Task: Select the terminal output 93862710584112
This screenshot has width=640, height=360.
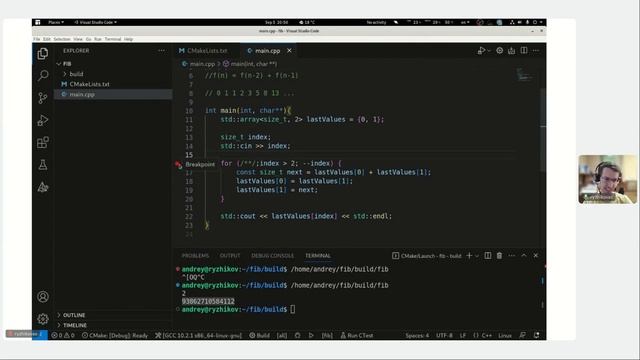Action: pos(208,301)
